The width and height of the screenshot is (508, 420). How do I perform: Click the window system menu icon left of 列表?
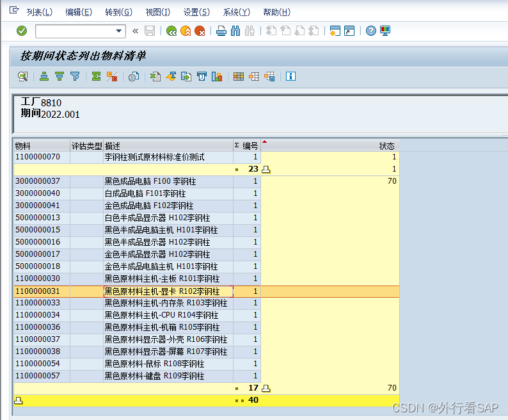(14, 10)
